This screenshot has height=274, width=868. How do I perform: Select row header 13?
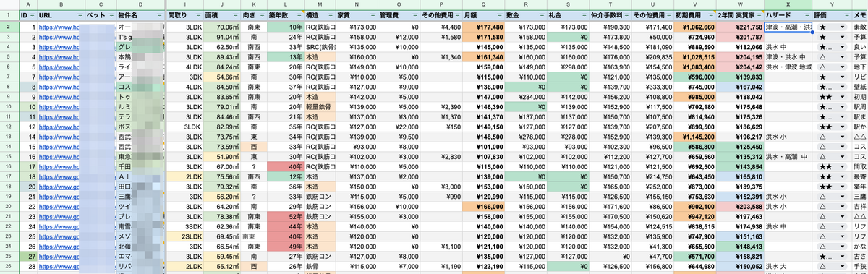click(9, 136)
